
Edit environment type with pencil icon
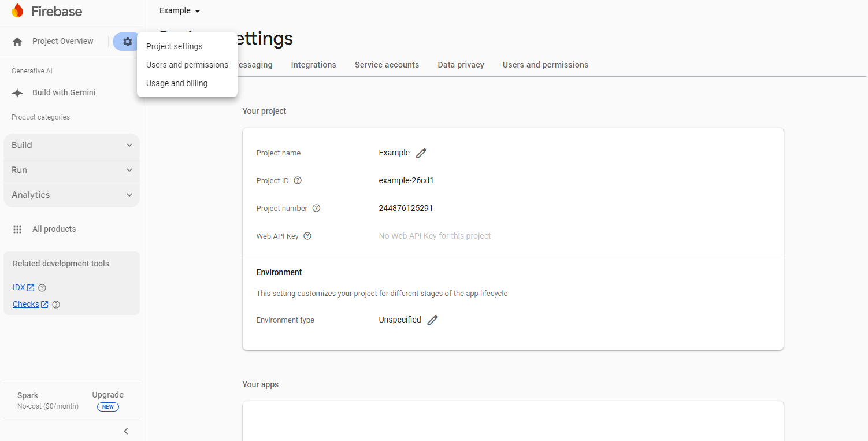pyautogui.click(x=432, y=320)
